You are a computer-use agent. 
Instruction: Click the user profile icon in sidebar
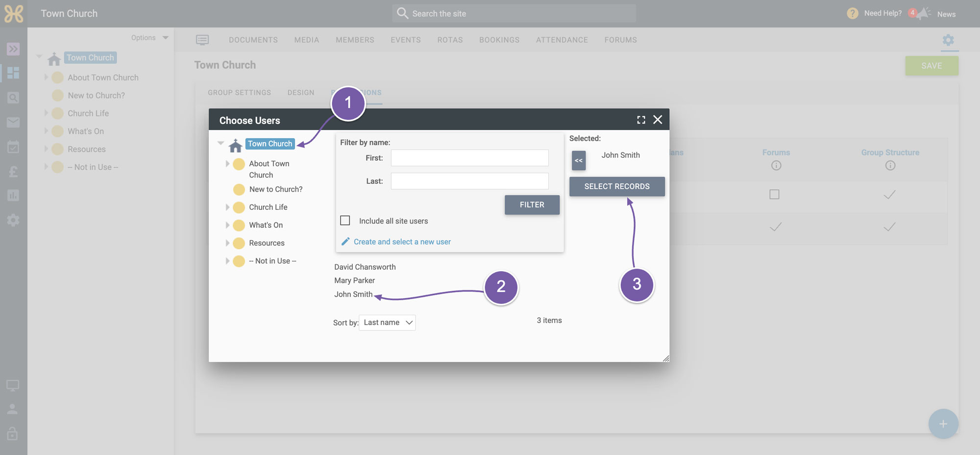(x=13, y=409)
